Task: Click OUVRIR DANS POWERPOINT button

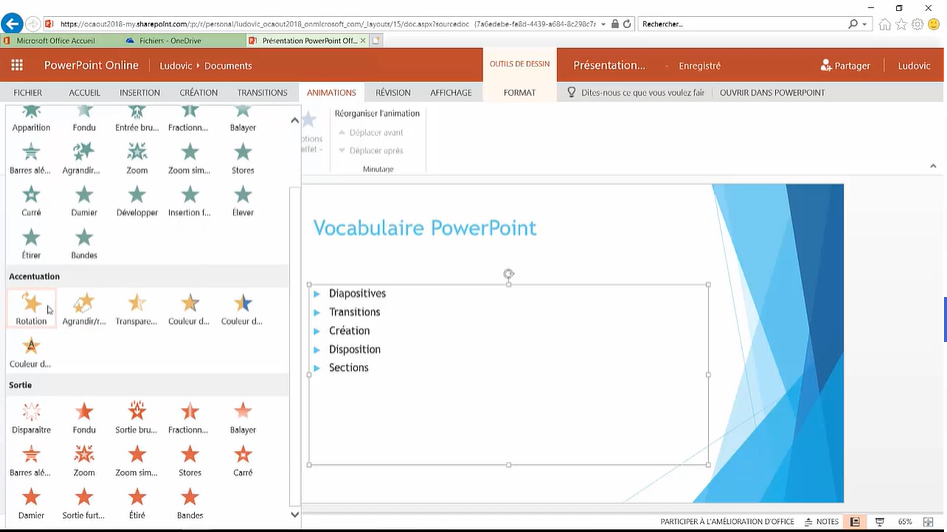Action: pyautogui.click(x=772, y=92)
